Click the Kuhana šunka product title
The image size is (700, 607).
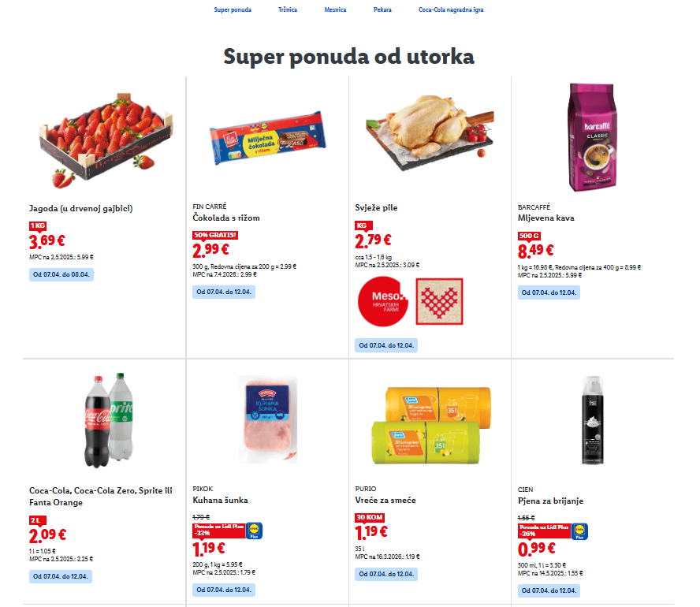coord(220,501)
